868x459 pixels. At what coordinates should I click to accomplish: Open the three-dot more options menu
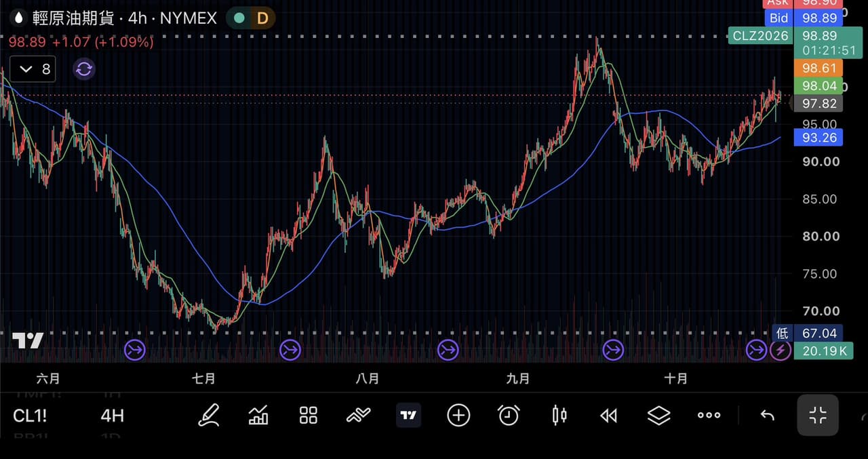tap(709, 415)
